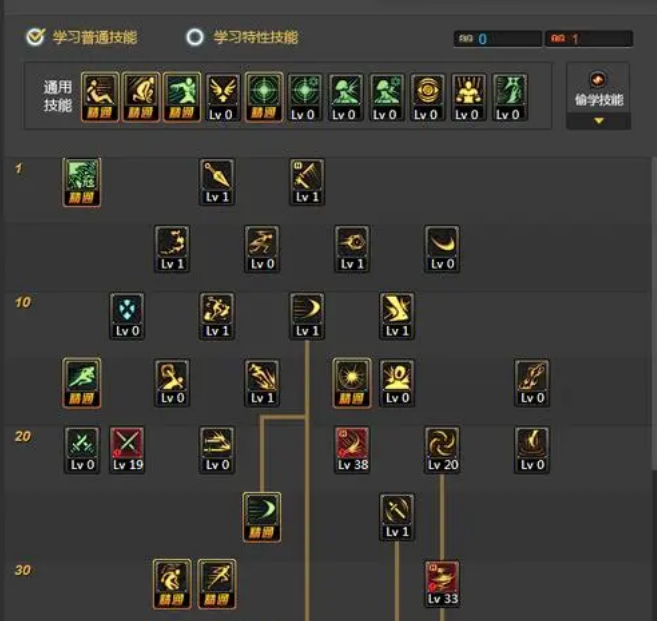Select the golden eye general skill icon
Image resolution: width=657 pixels, height=621 pixels.
[x=427, y=97]
